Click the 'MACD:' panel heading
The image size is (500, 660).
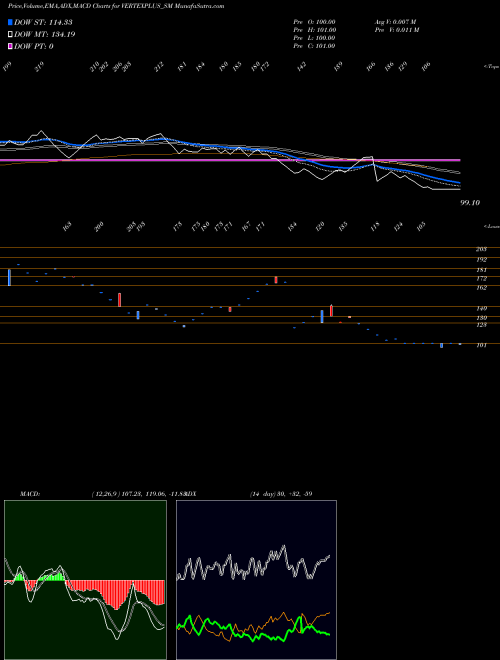click(30, 494)
